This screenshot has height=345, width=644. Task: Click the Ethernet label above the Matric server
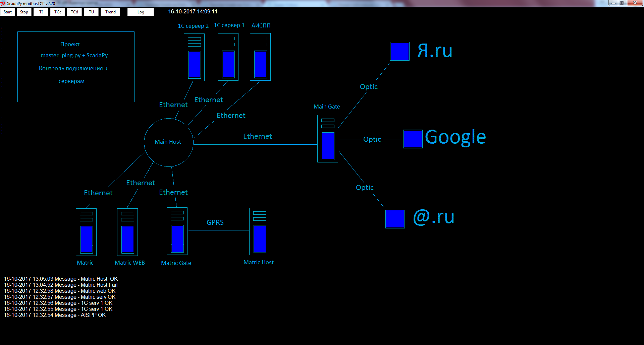point(98,193)
